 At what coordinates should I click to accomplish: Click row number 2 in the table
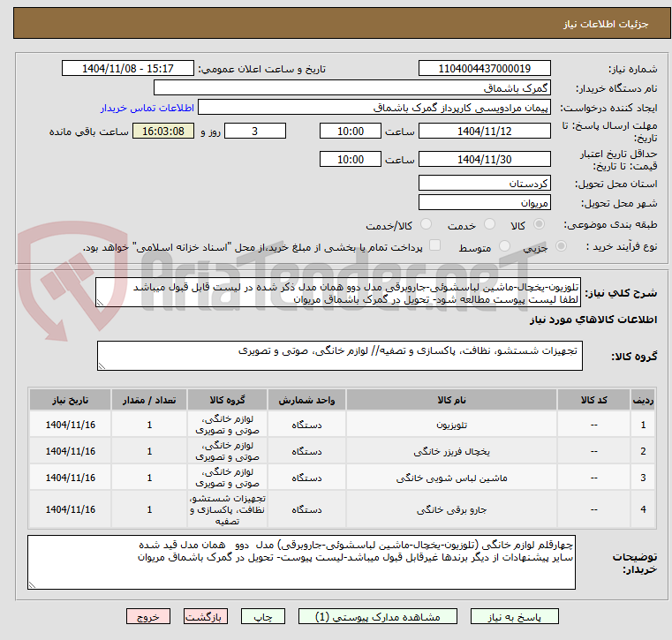click(643, 451)
